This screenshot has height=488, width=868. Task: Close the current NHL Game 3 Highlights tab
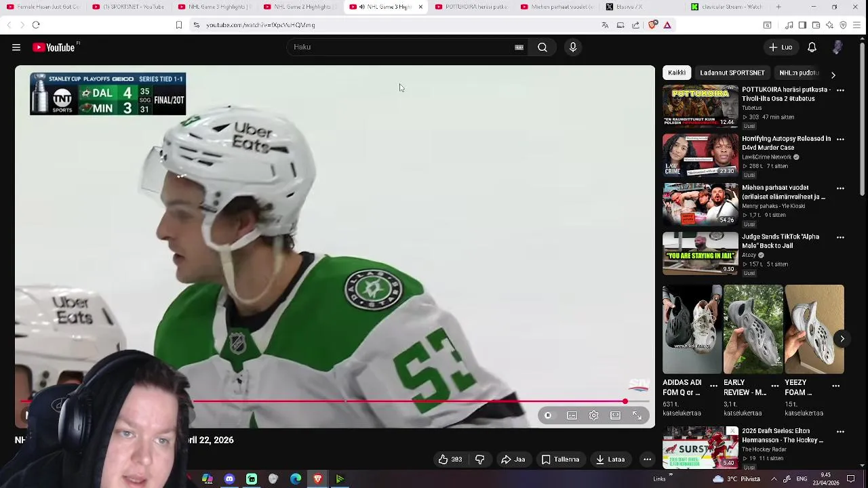(420, 7)
